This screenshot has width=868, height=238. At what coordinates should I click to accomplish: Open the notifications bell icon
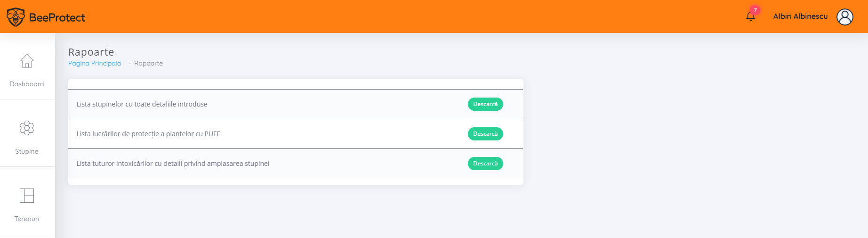(750, 17)
